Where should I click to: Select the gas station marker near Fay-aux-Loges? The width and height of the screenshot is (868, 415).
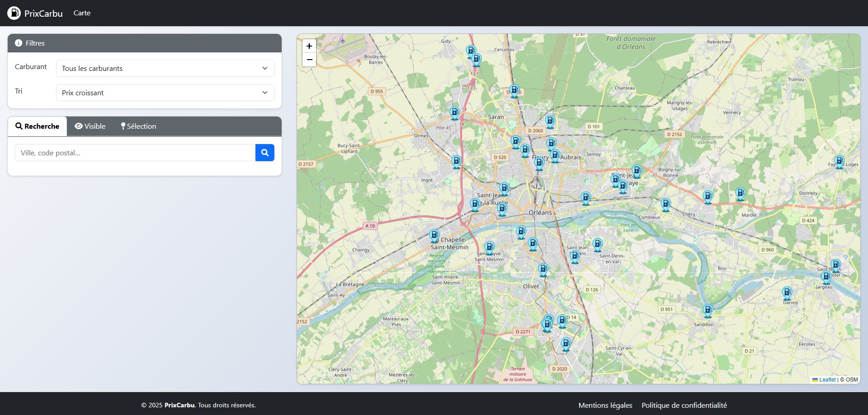pos(839,161)
